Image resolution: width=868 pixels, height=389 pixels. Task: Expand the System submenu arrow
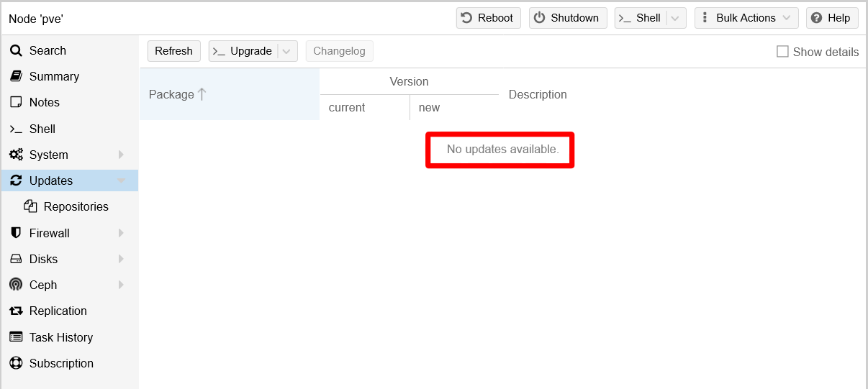click(121, 155)
